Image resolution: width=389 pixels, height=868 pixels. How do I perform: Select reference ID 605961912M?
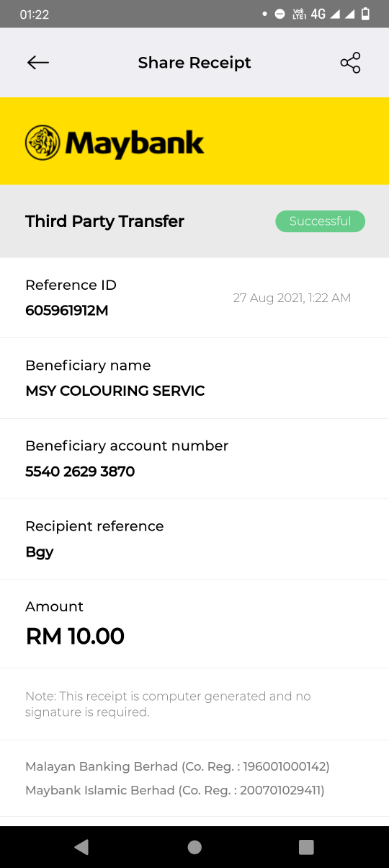coord(67,311)
